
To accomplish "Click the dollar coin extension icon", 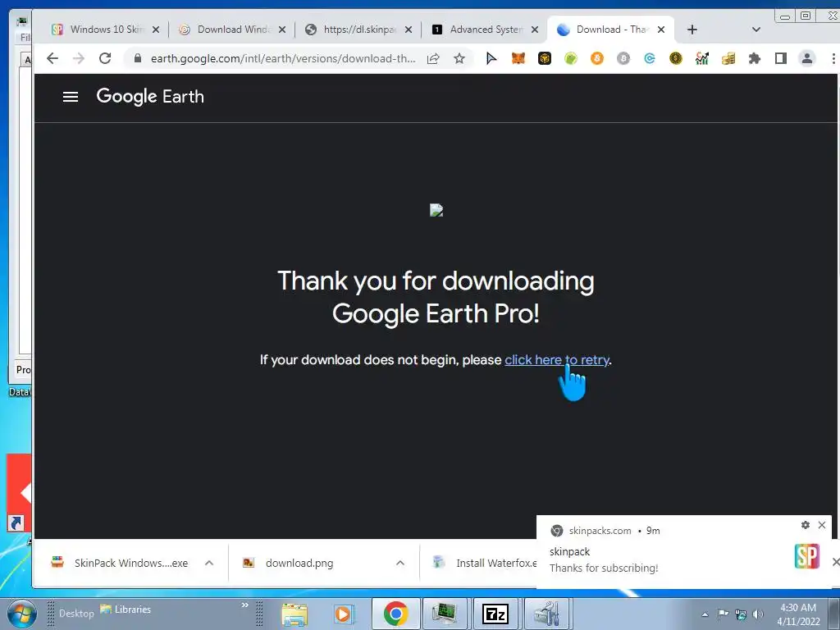I will coord(676,58).
